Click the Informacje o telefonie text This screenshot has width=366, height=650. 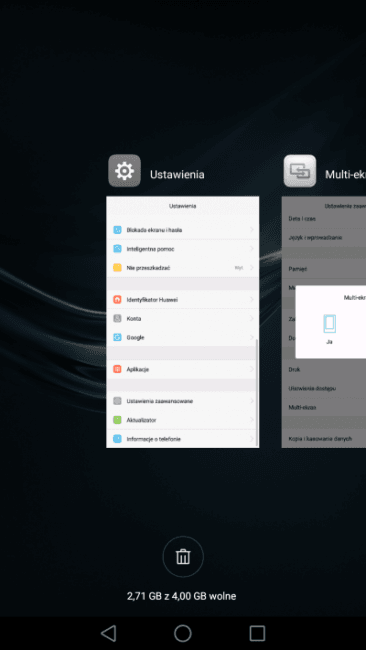pos(153,439)
